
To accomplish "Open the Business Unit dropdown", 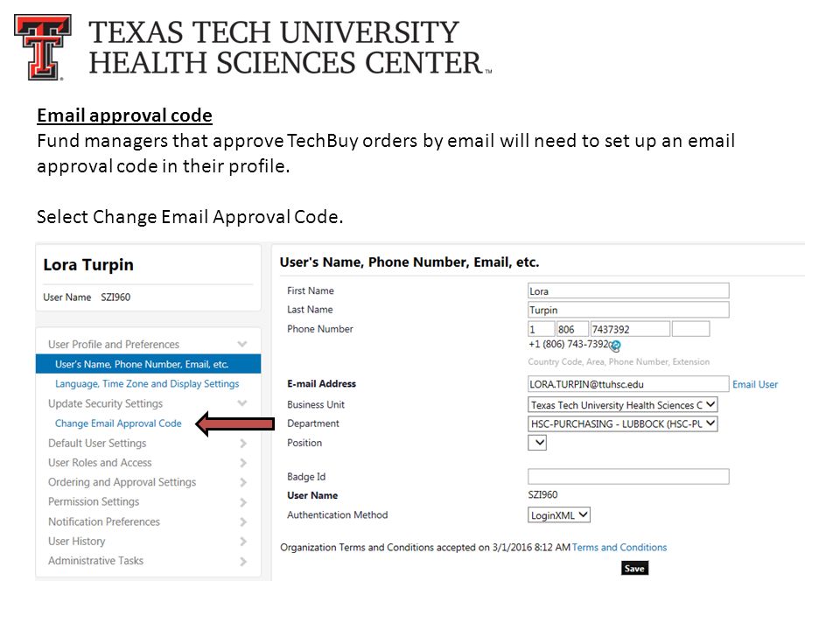I will point(622,405).
